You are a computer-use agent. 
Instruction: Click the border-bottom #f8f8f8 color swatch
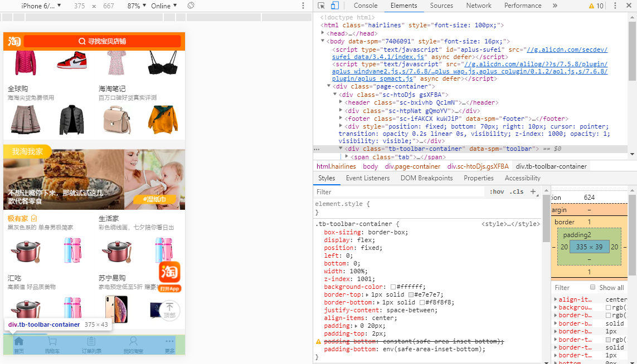[x=422, y=303]
